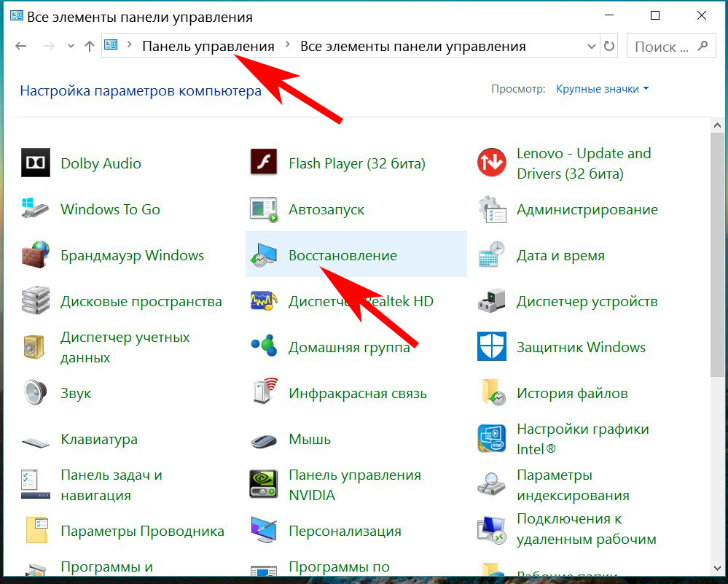Open the Параметры Проводника icon
Viewport: 728px width, 584px height.
[36, 530]
